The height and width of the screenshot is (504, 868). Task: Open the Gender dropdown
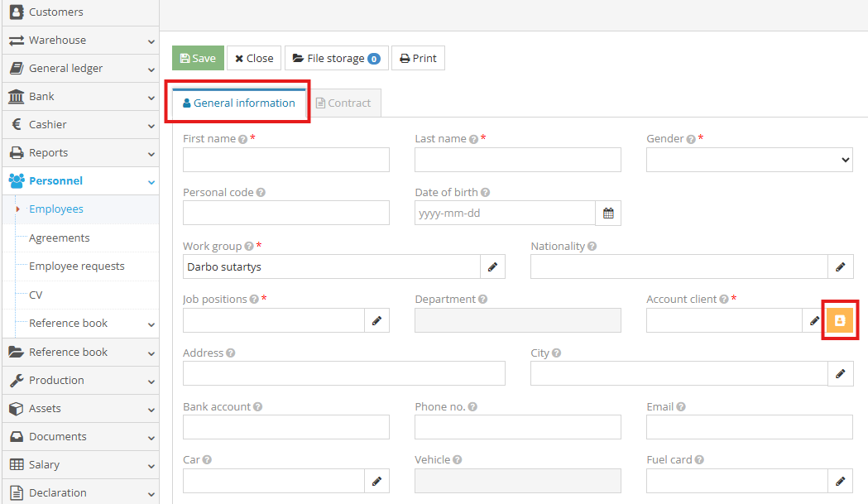point(749,160)
